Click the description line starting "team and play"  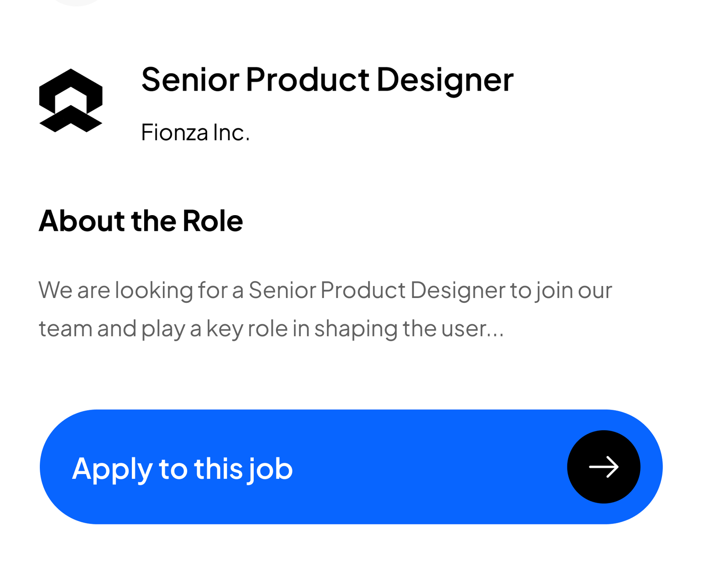(271, 329)
